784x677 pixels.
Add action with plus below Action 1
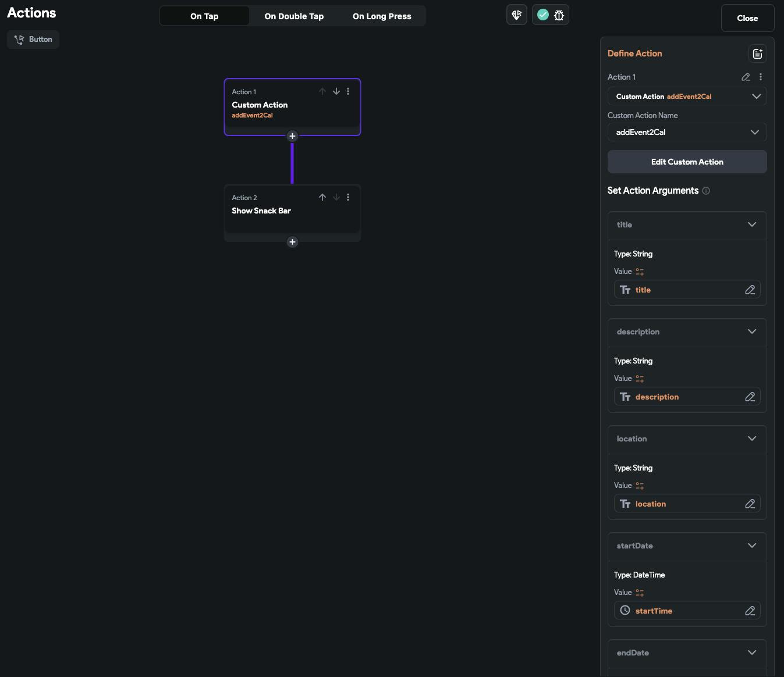pyautogui.click(x=292, y=136)
